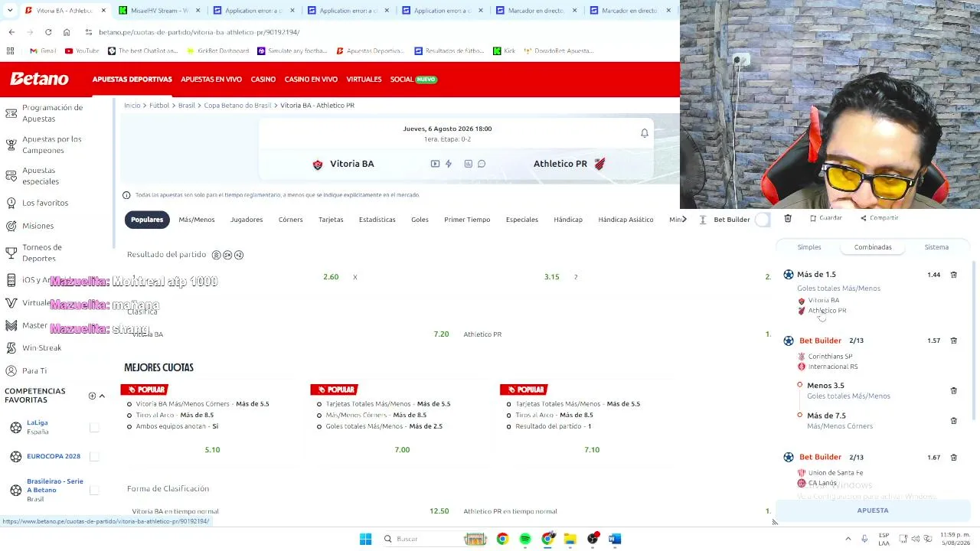Viewport: 980px width, 551px height.
Task: Open APUESTAS EN VIVO menu
Action: coord(211,80)
